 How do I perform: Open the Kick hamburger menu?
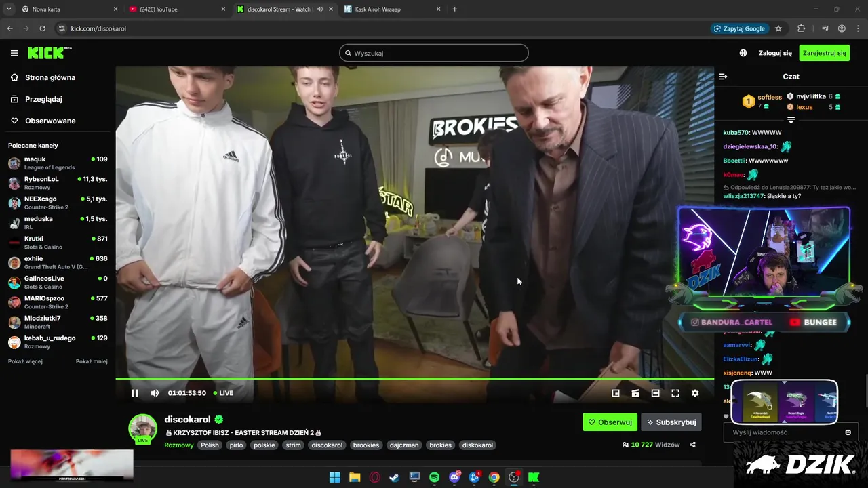[x=14, y=53]
